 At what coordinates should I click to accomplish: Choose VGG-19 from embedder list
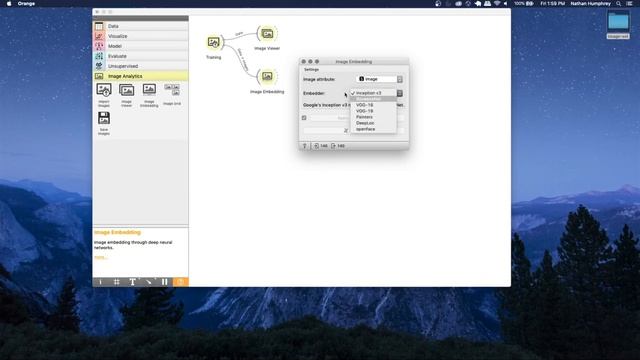pyautogui.click(x=373, y=111)
